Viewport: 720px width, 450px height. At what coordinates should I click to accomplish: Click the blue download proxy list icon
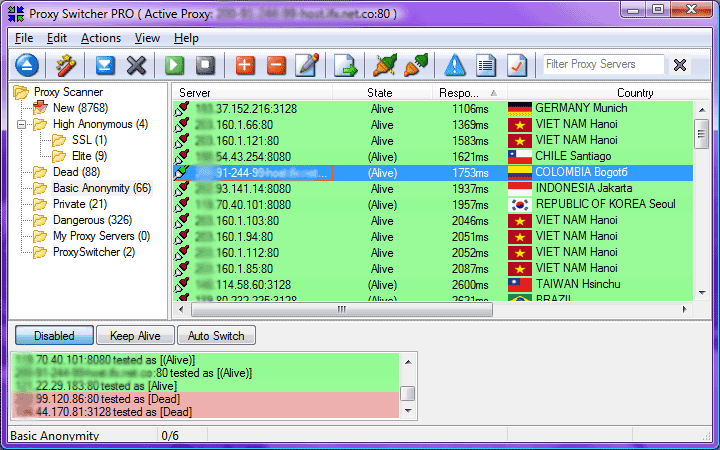tap(105, 65)
